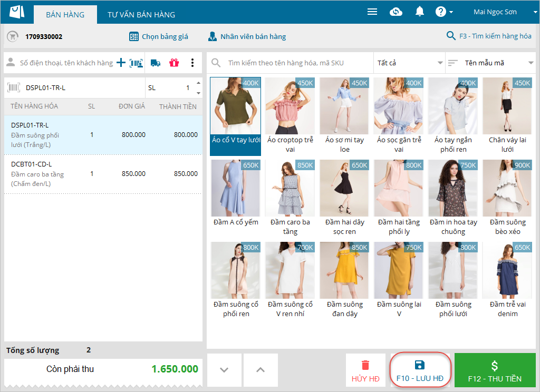
Task: Select the Đầm suông đan dây thumbnail
Action: [344, 280]
